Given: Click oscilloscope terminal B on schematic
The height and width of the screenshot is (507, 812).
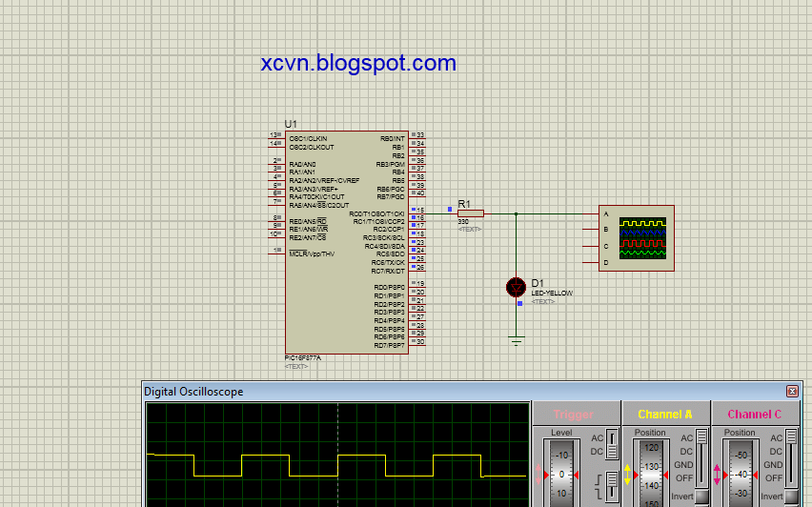Looking at the screenshot, I should (591, 230).
